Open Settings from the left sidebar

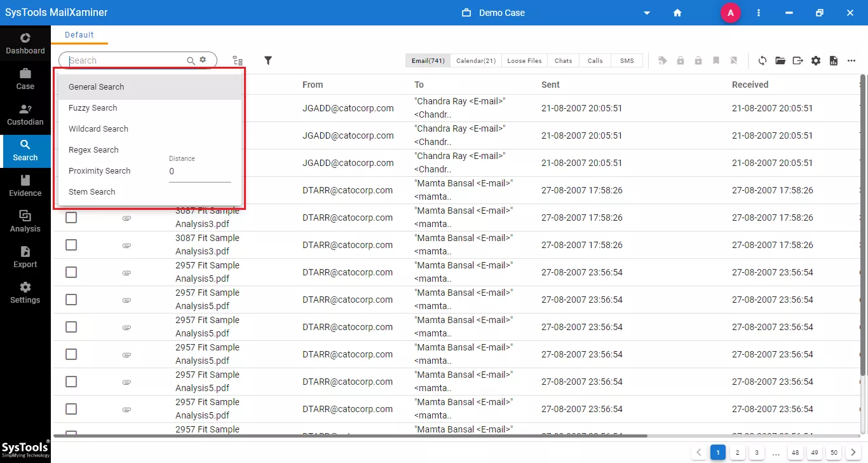(x=25, y=293)
